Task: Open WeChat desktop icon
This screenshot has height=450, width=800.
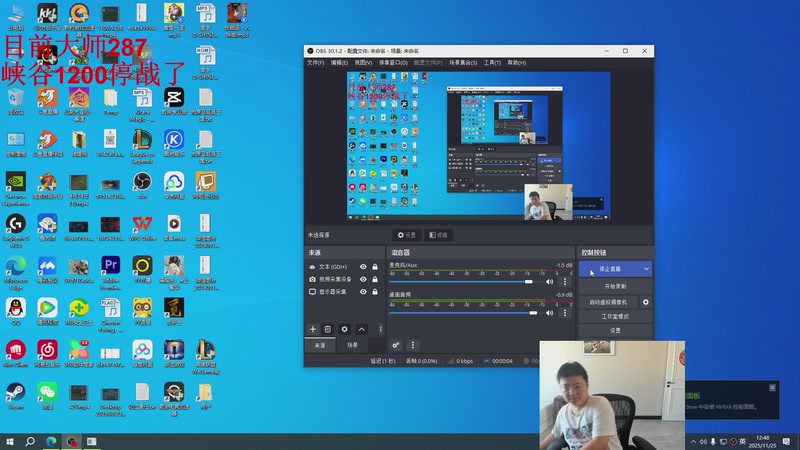Action: click(x=47, y=396)
